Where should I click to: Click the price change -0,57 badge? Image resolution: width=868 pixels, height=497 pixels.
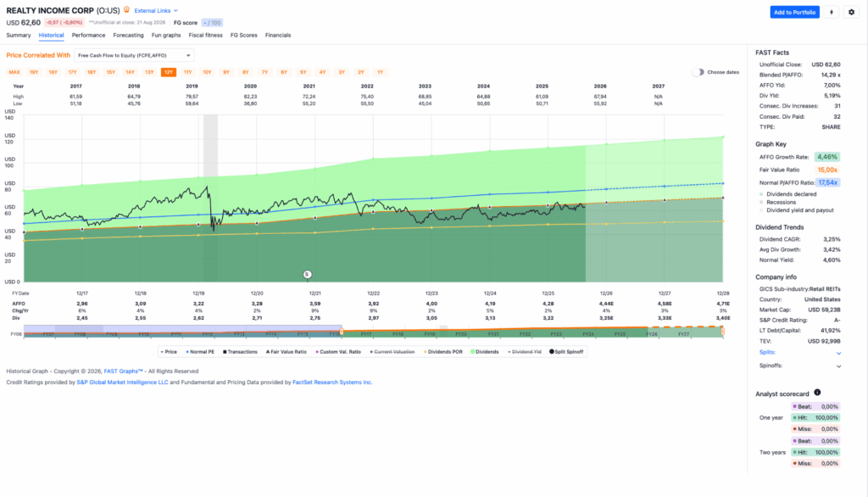pos(64,23)
